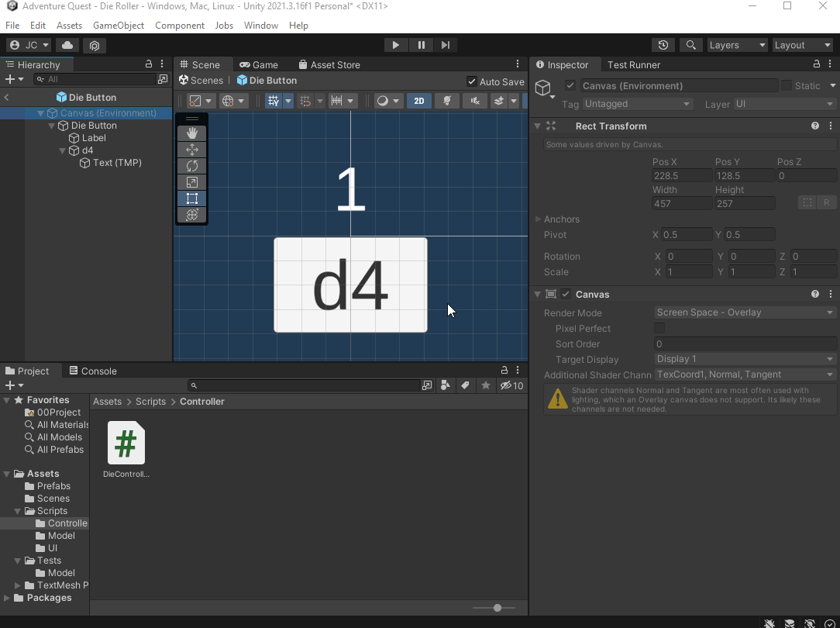Search by label tag icon in Project
The width and height of the screenshot is (840, 628).
(x=466, y=385)
